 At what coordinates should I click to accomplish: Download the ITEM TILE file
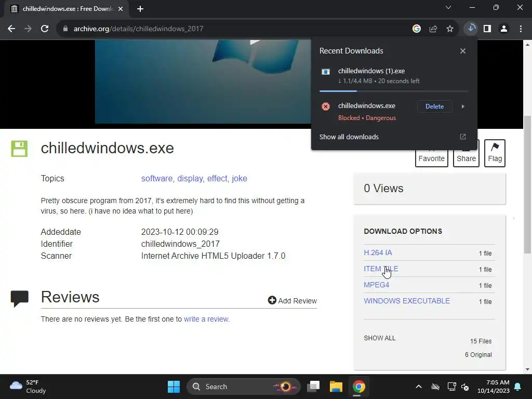pyautogui.click(x=381, y=269)
